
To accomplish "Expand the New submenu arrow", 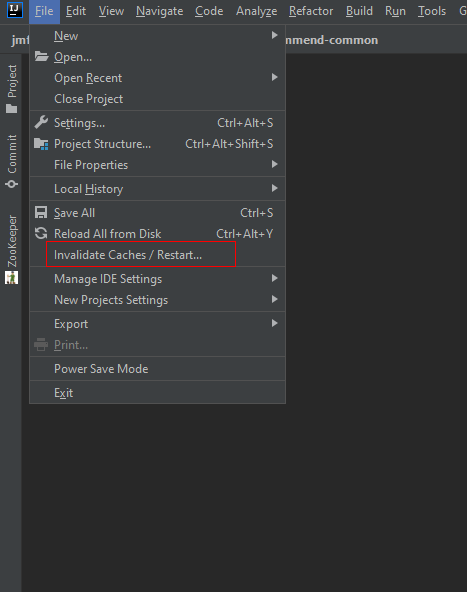I will (x=274, y=35).
